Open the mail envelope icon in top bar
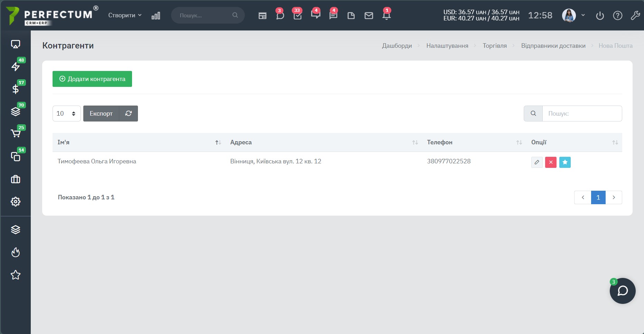The width and height of the screenshot is (644, 334). tap(369, 16)
